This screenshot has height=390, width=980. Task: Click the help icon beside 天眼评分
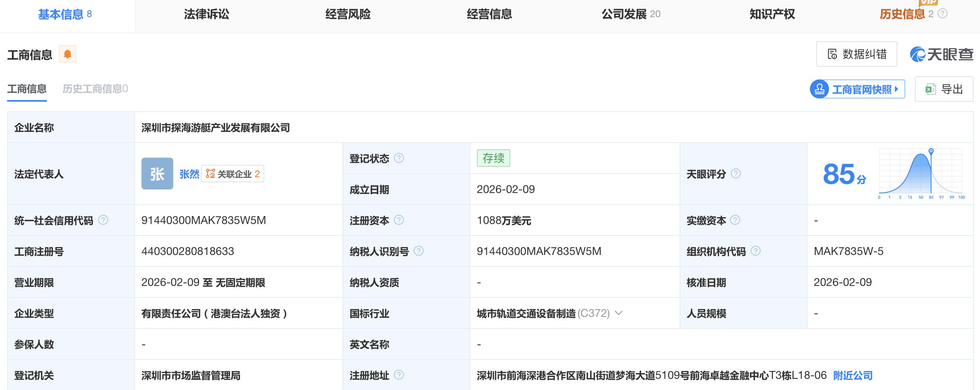(x=736, y=174)
